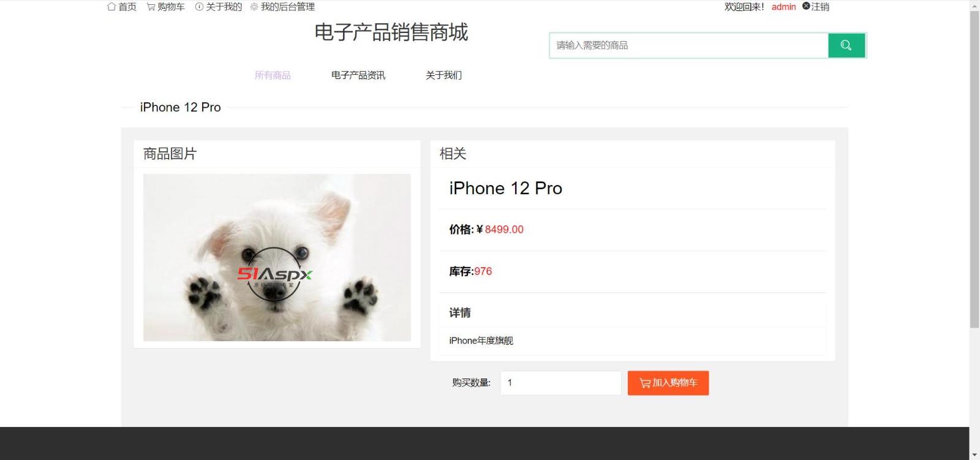Click the 电子产品销售商城 site title
Image resolution: width=980 pixels, height=460 pixels.
[x=391, y=32]
